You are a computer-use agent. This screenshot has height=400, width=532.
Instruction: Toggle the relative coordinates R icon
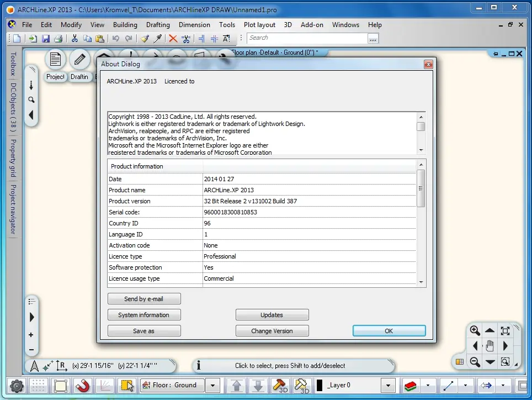[x=61, y=366]
